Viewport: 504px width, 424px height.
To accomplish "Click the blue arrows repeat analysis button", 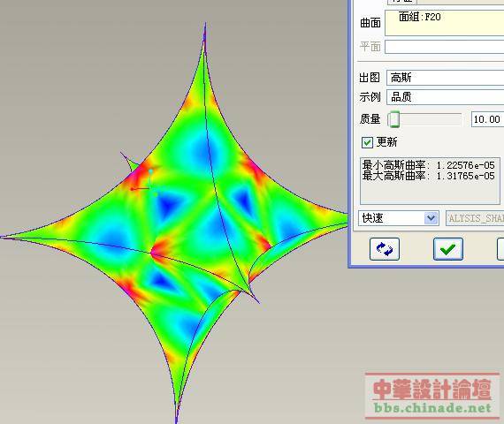I will click(385, 249).
